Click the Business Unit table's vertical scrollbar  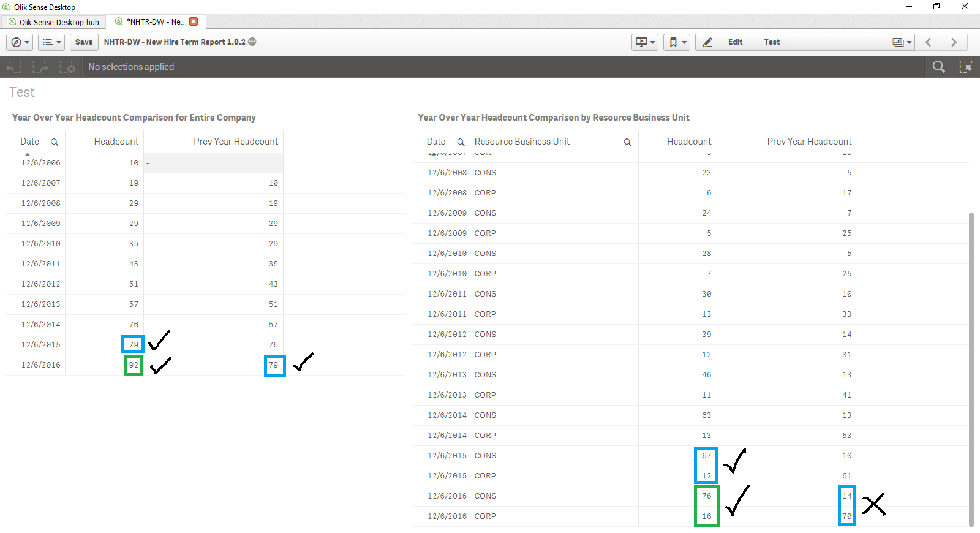pos(971,369)
